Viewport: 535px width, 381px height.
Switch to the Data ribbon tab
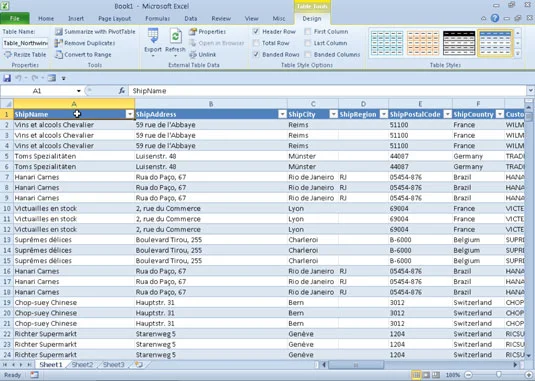191,18
